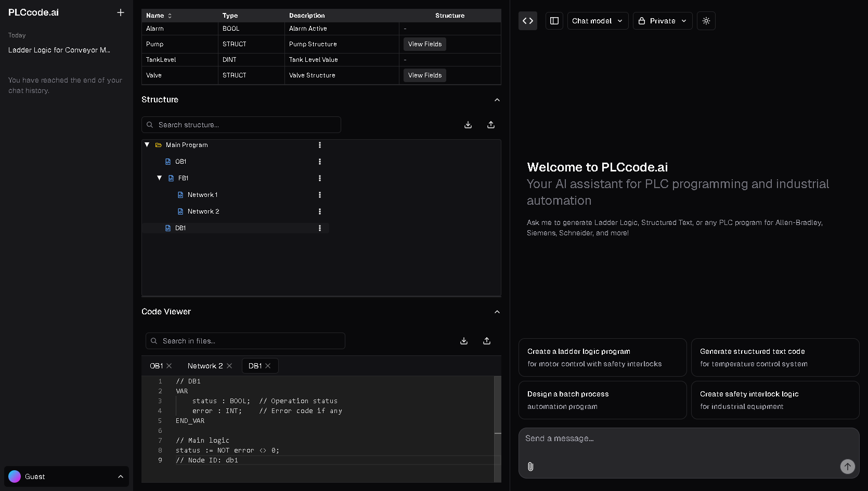Select the Create safety interlock logic suggestion
868x491 pixels.
click(774, 400)
